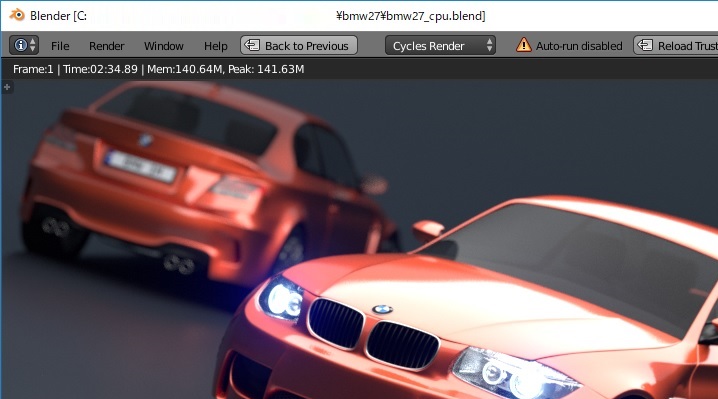
Task: Expand the plus toggle at the render view corner
Action: 7,87
